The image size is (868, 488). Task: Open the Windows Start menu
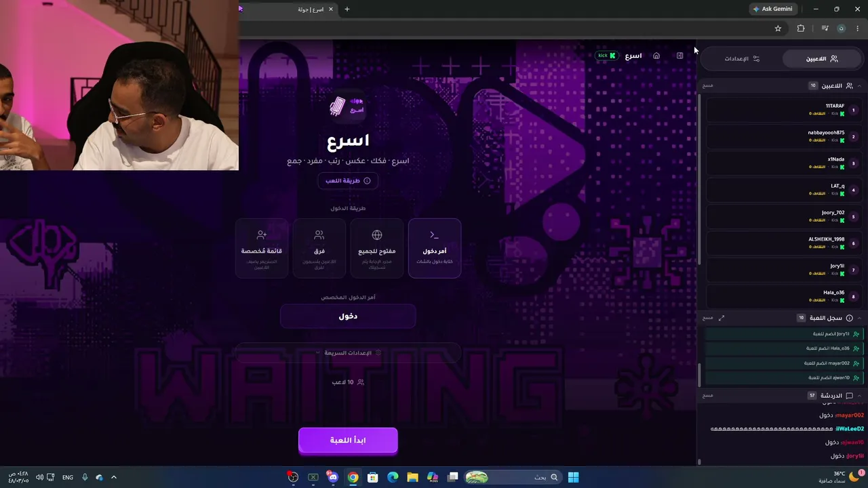[573, 477]
